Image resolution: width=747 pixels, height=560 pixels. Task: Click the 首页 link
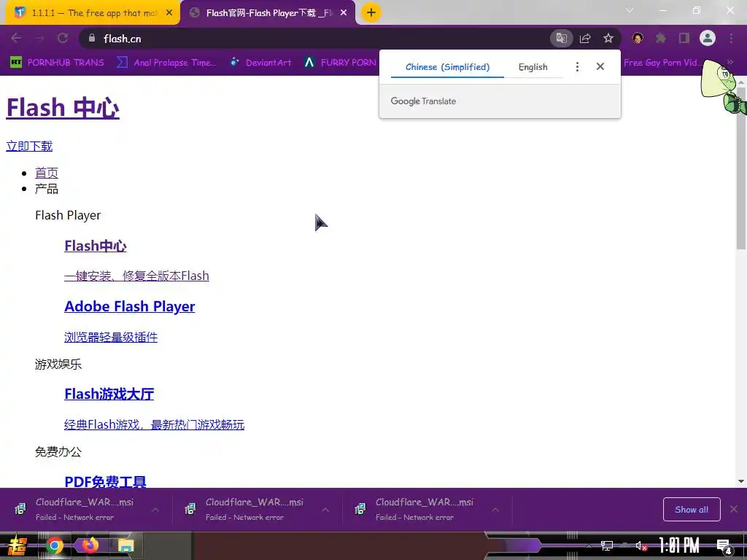click(47, 173)
